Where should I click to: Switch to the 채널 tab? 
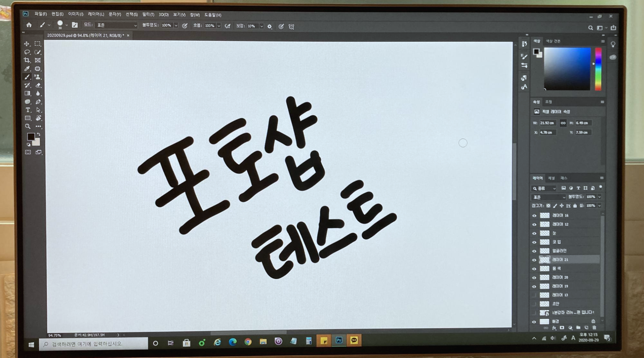(551, 178)
